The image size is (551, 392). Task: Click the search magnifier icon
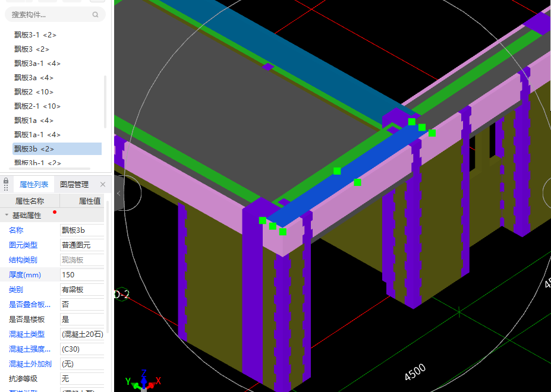[95, 15]
